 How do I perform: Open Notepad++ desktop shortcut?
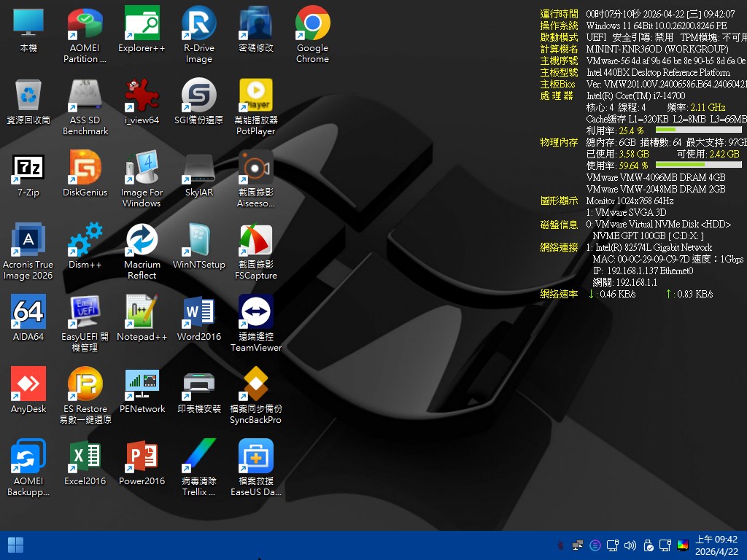coord(142,312)
